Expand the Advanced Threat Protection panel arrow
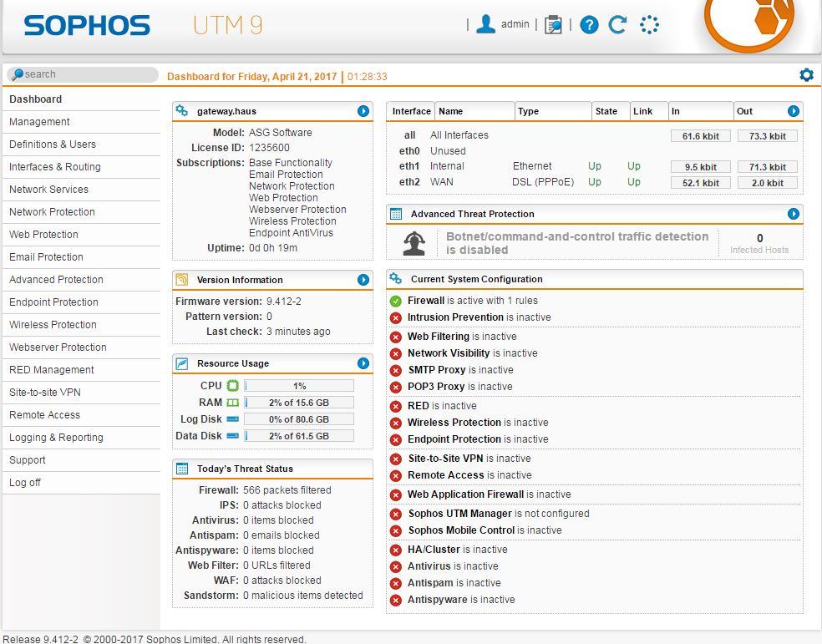Screen dimensions: 822x644 tap(793, 214)
